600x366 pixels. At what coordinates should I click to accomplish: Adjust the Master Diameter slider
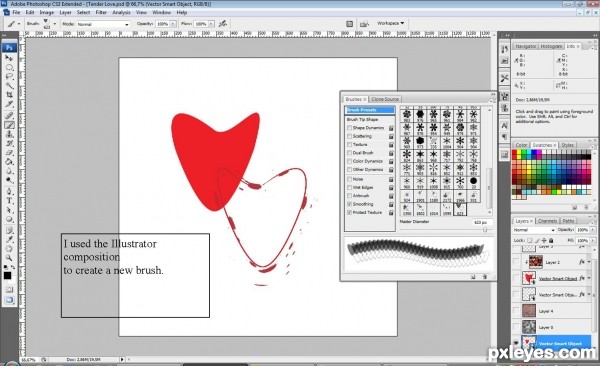click(x=485, y=230)
